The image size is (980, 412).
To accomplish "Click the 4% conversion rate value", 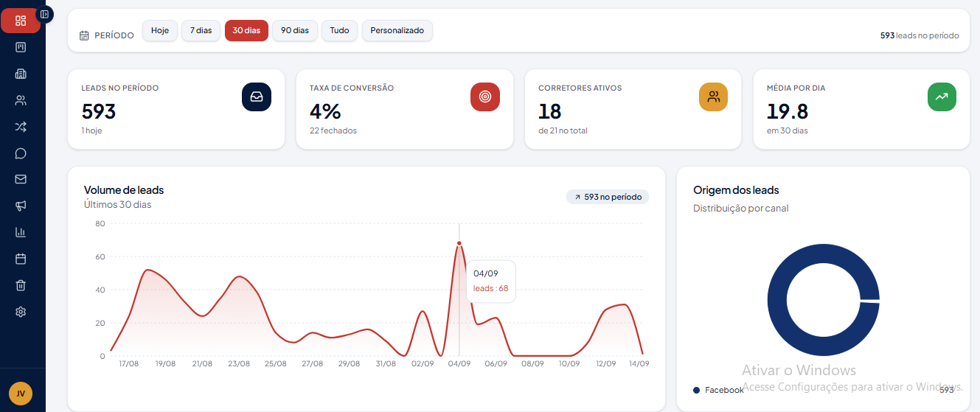I will click(325, 111).
